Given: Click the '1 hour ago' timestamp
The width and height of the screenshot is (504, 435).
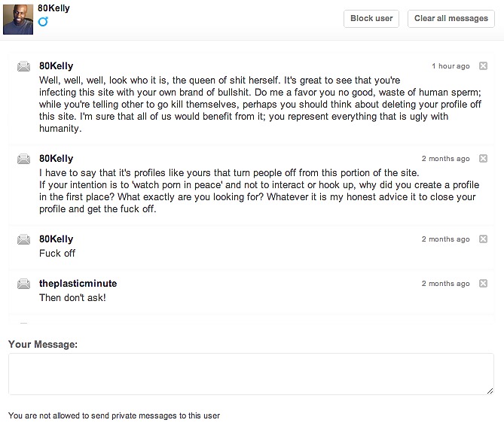Looking at the screenshot, I should tap(451, 66).
